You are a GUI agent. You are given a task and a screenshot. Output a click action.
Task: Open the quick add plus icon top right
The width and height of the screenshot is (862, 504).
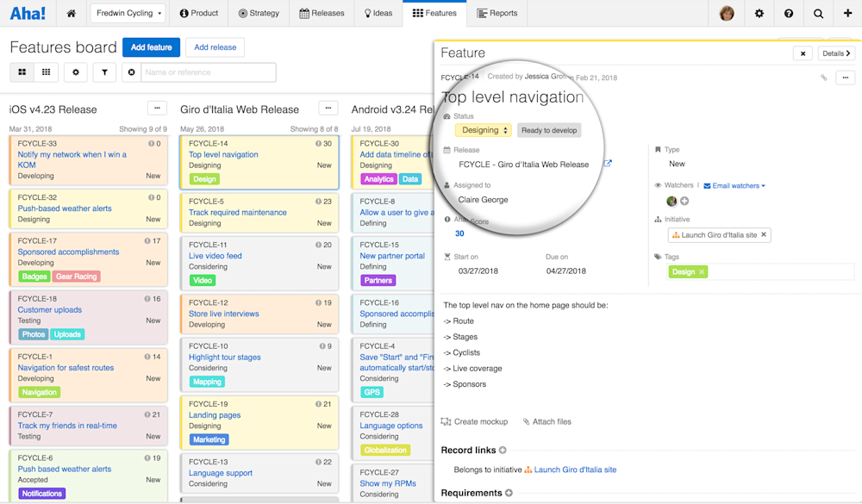coord(848,13)
